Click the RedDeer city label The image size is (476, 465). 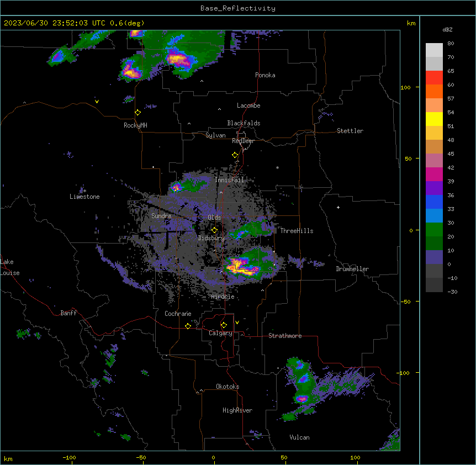point(243,141)
